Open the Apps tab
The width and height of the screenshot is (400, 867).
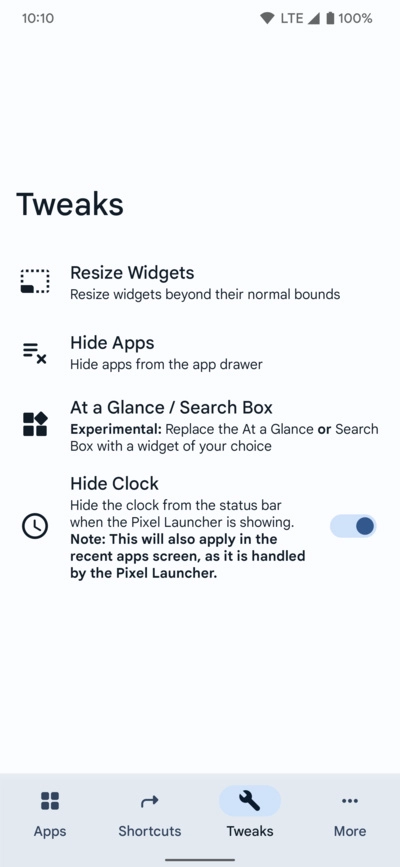50,814
